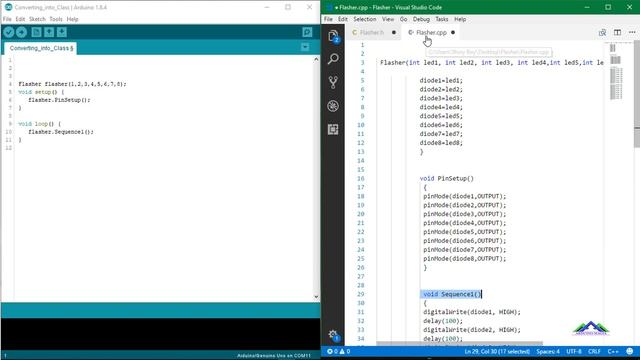Click the Arduino editor scroll-down arrow
The height and width of the screenshot is (360, 640).
point(316,297)
